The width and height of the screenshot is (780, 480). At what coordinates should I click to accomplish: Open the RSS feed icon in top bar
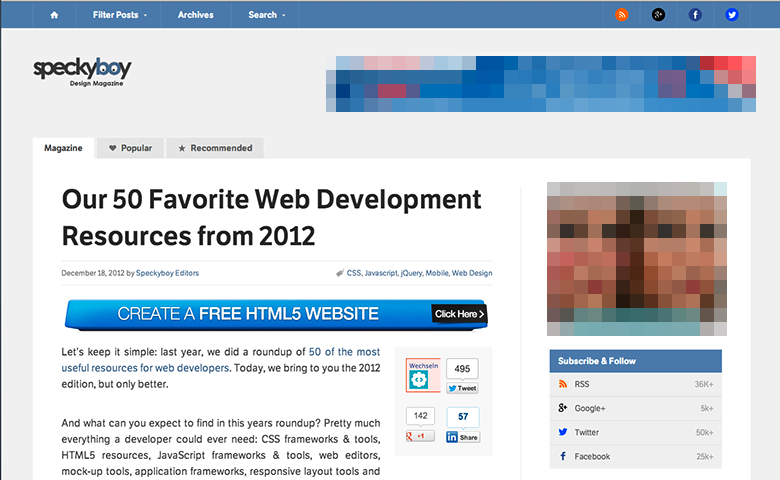622,15
